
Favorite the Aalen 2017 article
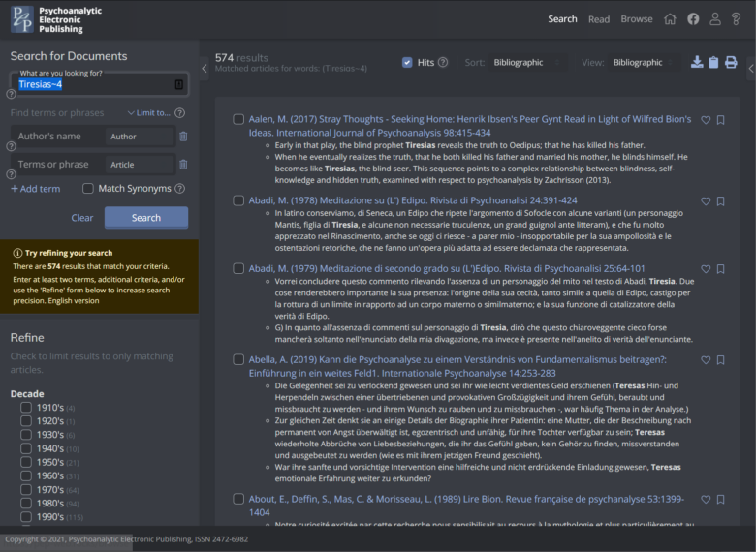(x=706, y=120)
